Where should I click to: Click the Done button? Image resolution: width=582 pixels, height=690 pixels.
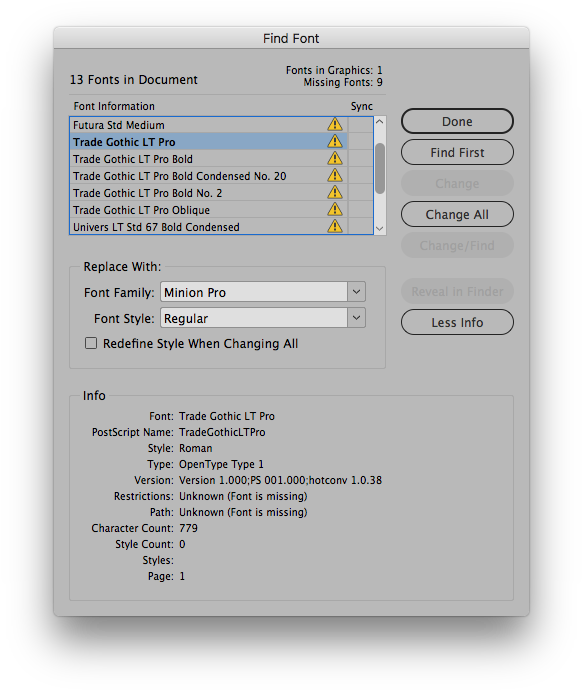tap(457, 121)
